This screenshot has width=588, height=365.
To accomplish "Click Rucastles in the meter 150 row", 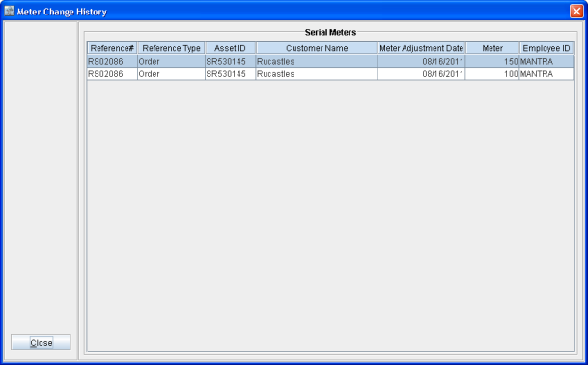I will (x=317, y=61).
